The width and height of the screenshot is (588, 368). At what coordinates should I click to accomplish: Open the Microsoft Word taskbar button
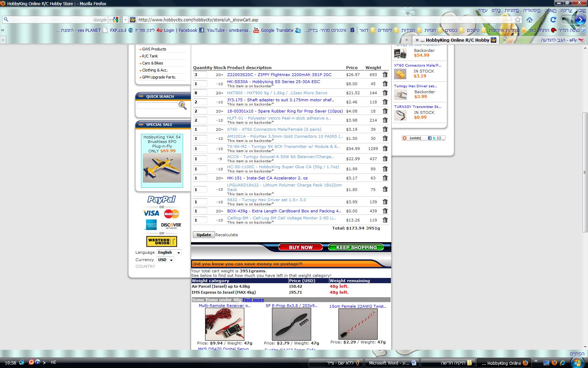(392, 363)
